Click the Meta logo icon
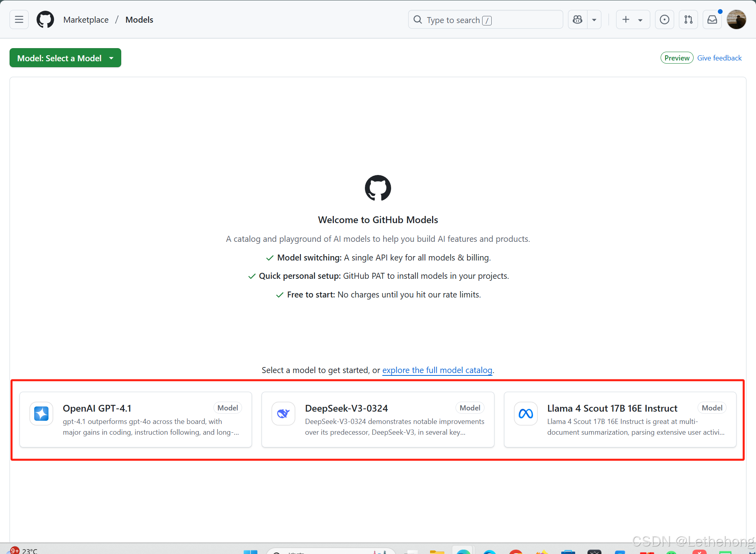The image size is (756, 554). (526, 414)
